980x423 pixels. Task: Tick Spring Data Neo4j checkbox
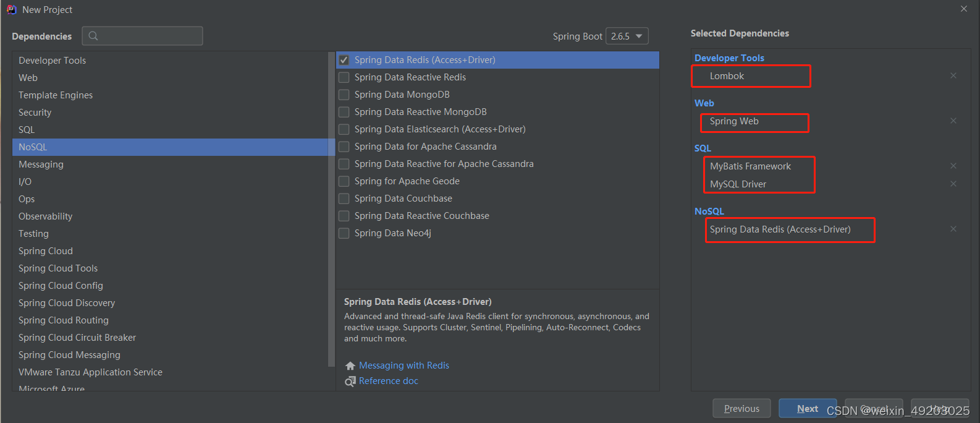(344, 233)
